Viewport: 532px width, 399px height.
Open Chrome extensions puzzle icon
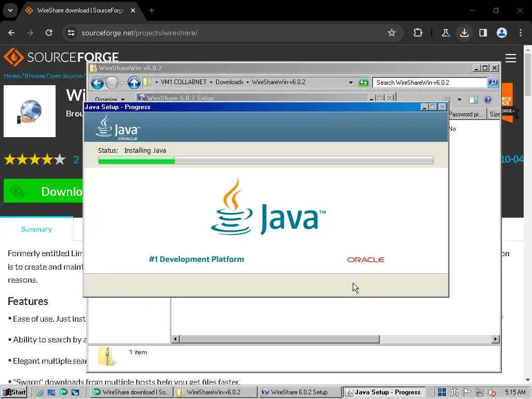click(x=418, y=33)
